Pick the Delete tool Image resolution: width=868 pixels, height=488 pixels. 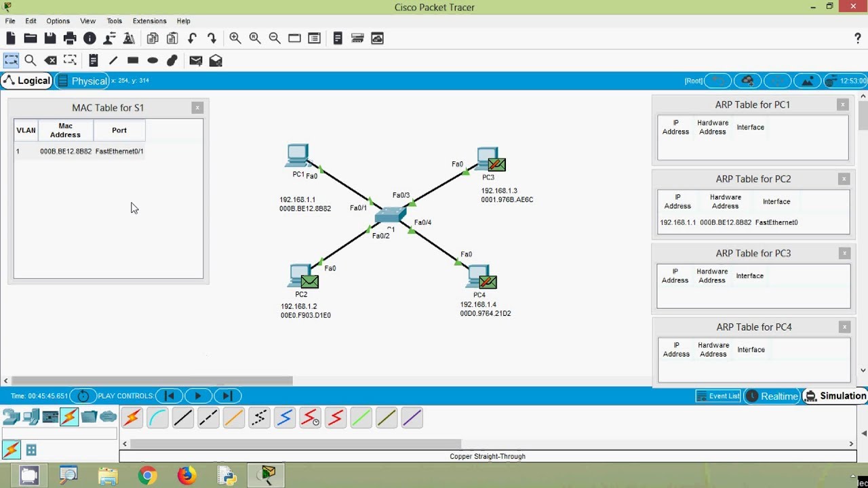(50, 60)
